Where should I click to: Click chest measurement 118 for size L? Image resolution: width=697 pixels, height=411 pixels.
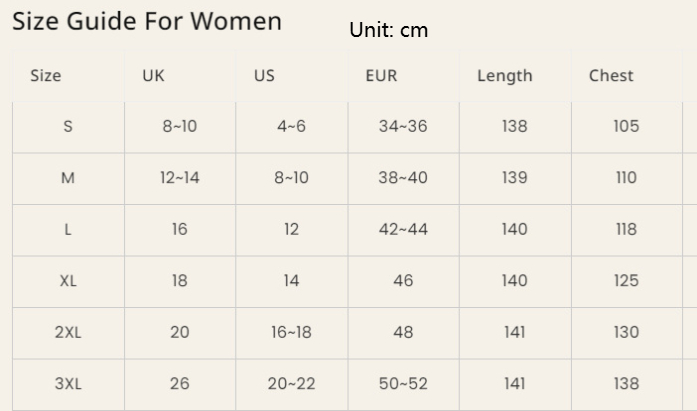(626, 229)
